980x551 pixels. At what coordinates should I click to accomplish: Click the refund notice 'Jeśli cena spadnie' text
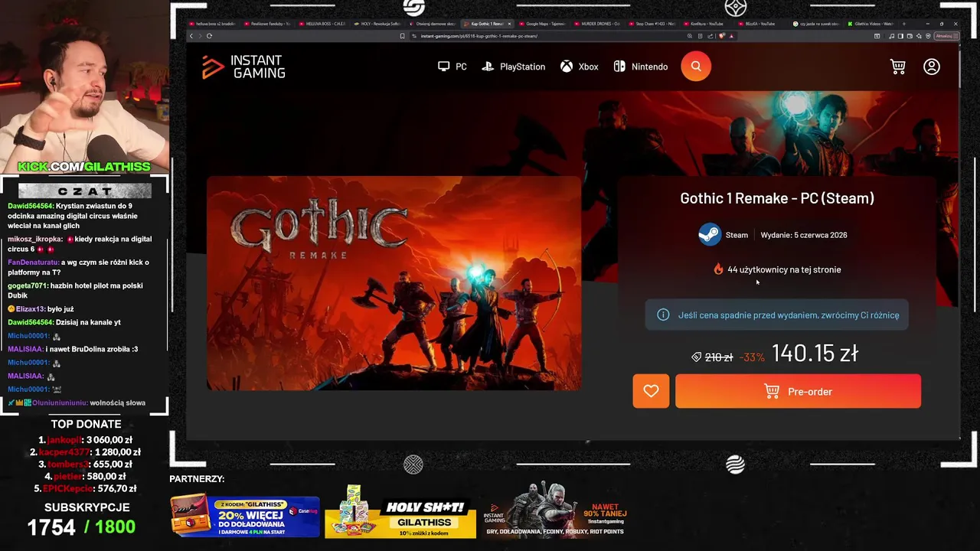click(x=789, y=315)
